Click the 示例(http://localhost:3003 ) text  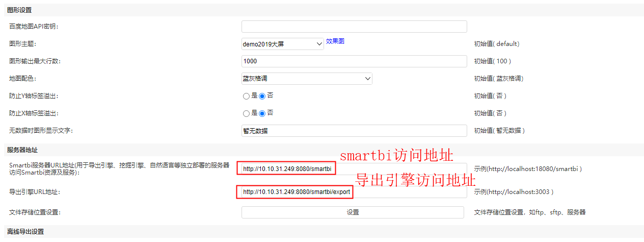coord(514,192)
